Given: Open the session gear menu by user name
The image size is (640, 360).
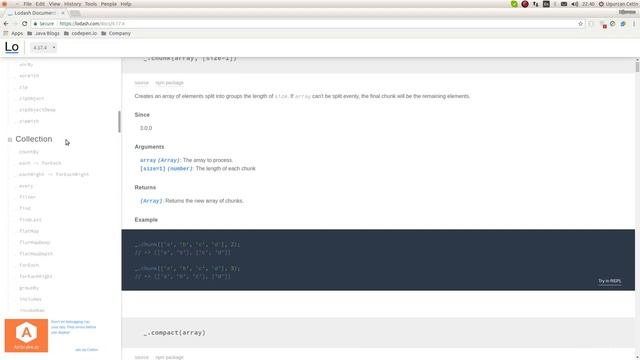Looking at the screenshot, I should click(619, 4).
